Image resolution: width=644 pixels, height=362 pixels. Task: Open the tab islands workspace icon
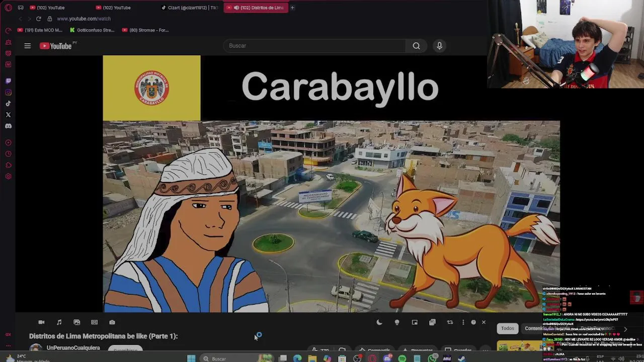tap(21, 8)
